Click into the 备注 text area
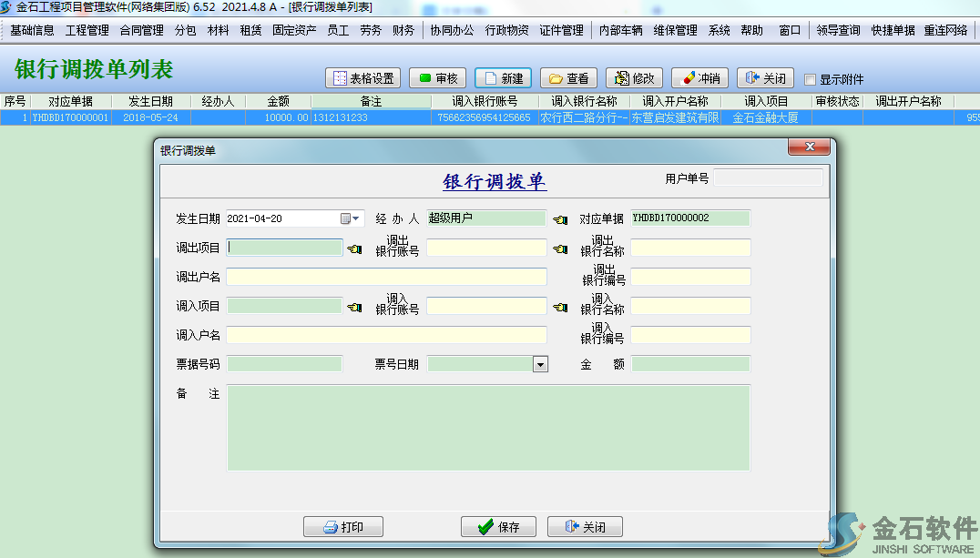Image resolution: width=980 pixels, height=558 pixels. pyautogui.click(x=487, y=428)
